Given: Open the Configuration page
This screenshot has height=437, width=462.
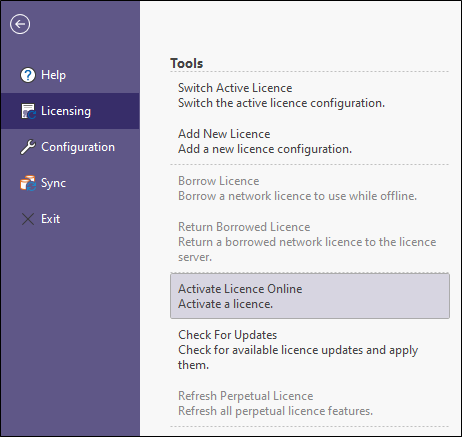Looking at the screenshot, I should pyautogui.click(x=70, y=147).
